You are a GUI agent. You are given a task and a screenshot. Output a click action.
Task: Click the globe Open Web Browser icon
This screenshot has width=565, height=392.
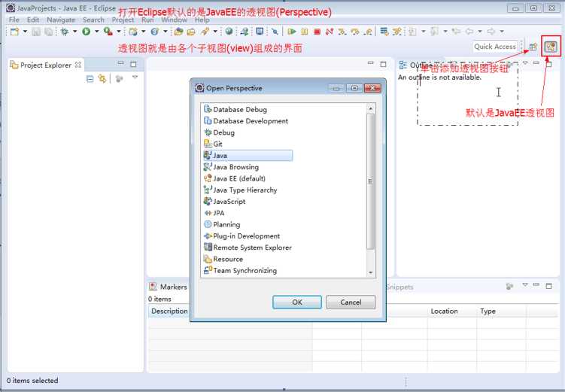tap(229, 32)
